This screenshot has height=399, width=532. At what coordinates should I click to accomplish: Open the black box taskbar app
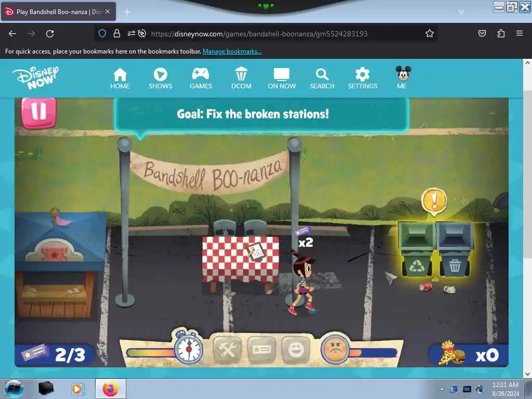pyautogui.click(x=46, y=389)
